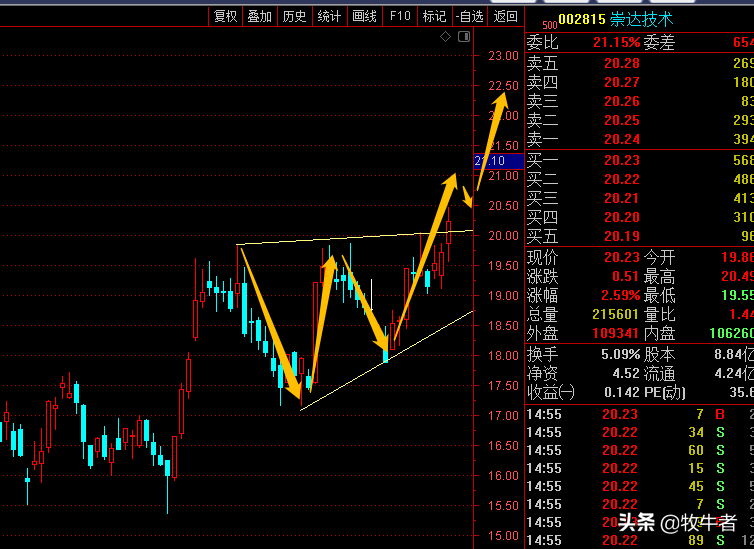Click the 买三 price 20.21

(622, 198)
